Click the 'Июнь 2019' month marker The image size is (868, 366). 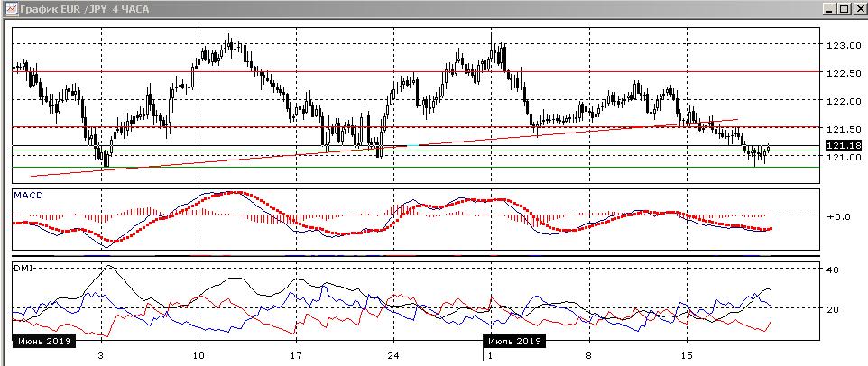tap(44, 341)
